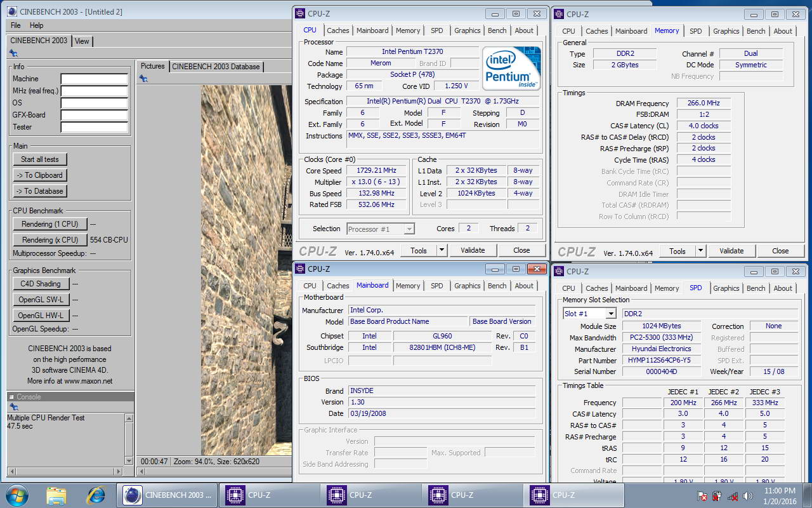Click -> To Clipboard button
Screen dimensions: 812x508
[x=40, y=175]
